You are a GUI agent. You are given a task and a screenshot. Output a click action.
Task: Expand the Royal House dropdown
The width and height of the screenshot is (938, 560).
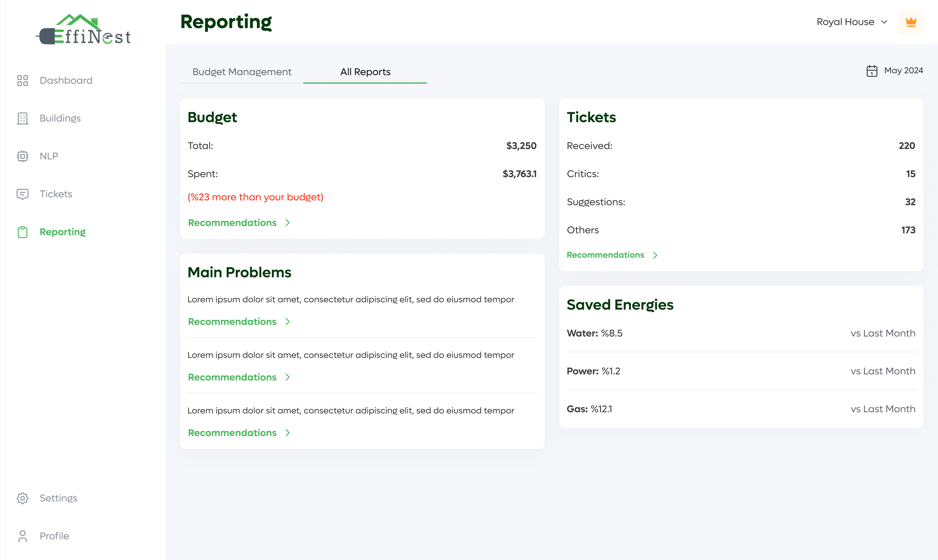point(852,22)
